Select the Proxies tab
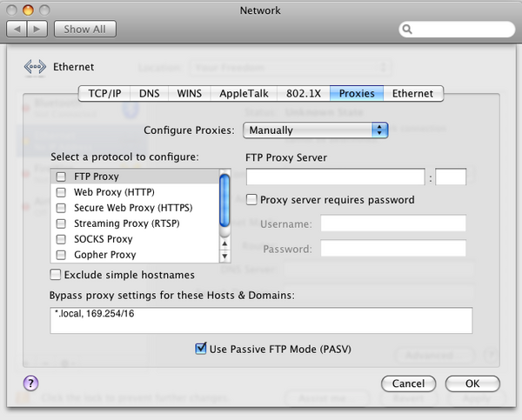This screenshot has width=522, height=420. click(357, 94)
